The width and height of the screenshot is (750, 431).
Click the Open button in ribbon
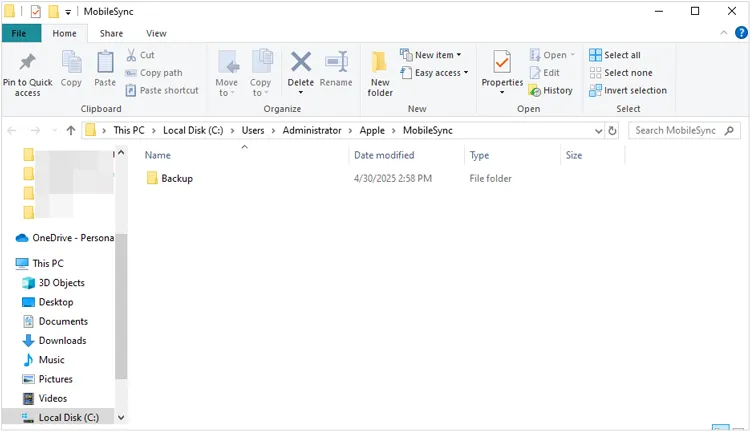point(552,55)
